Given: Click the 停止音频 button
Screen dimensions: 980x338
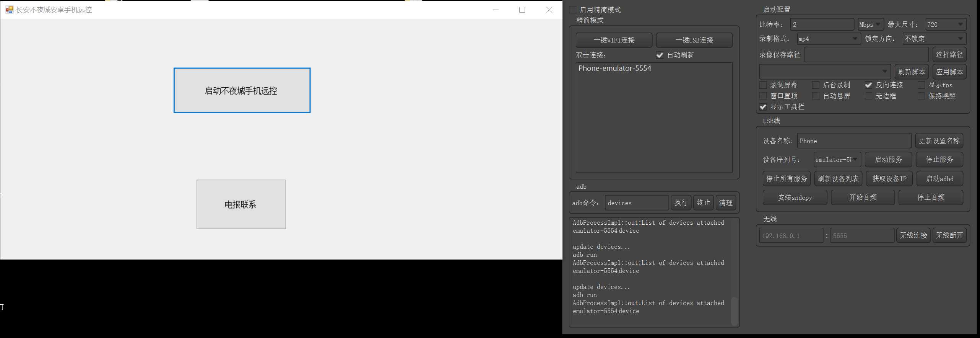Looking at the screenshot, I should pos(931,198).
